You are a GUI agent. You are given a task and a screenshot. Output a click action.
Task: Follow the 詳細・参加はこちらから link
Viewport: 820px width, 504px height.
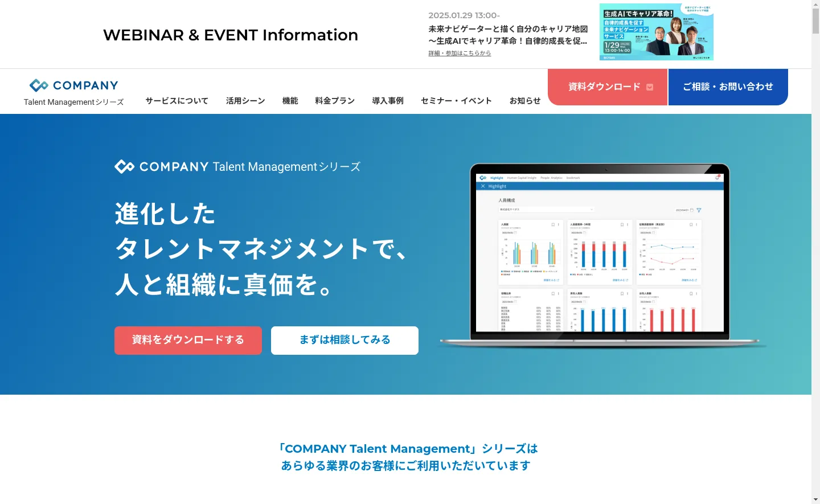coord(460,53)
